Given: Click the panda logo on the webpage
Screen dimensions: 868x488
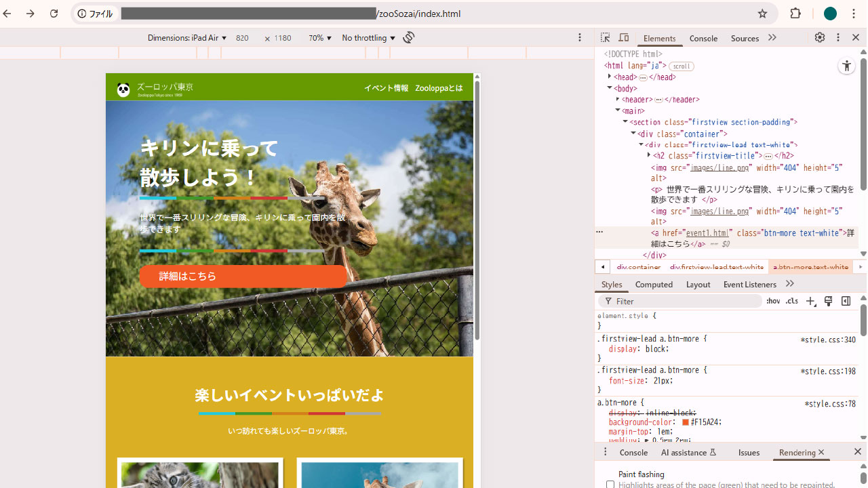Looking at the screenshot, I should tap(123, 89).
